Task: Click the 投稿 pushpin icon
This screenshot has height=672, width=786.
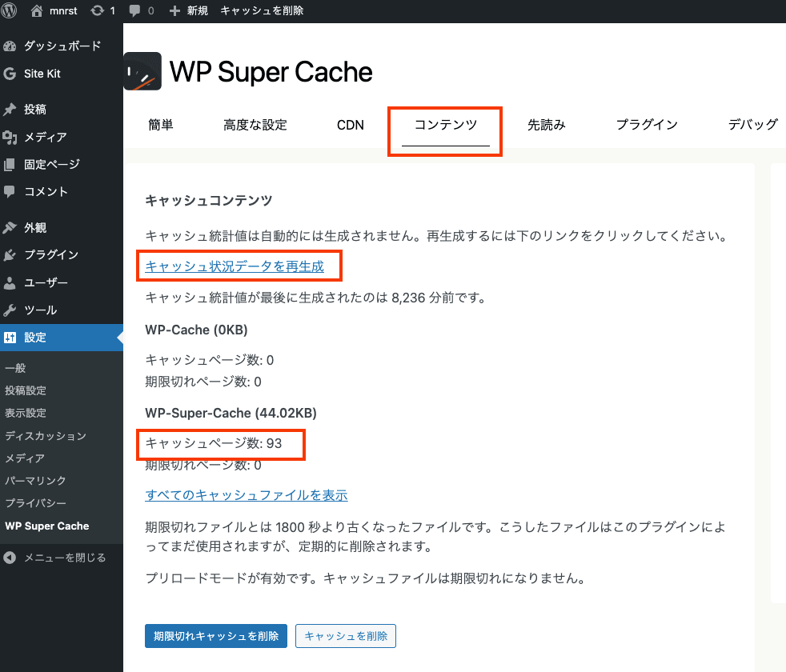Action: pos(10,110)
